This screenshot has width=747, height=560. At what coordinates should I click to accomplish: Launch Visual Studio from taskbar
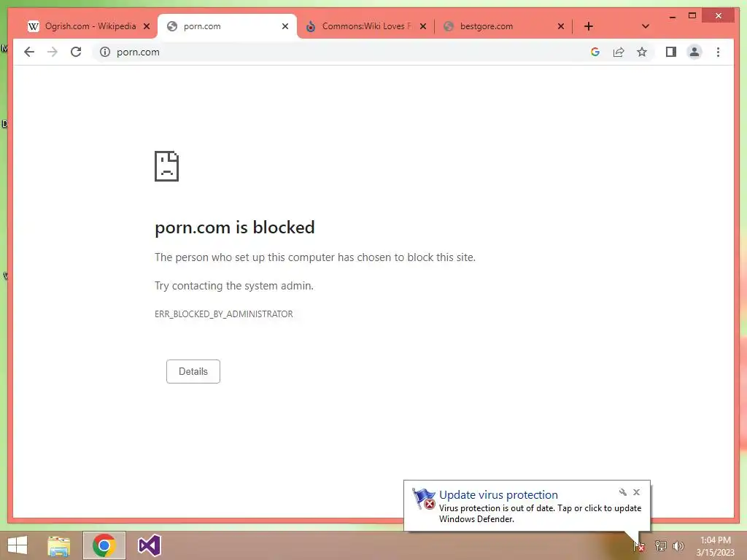point(149,545)
